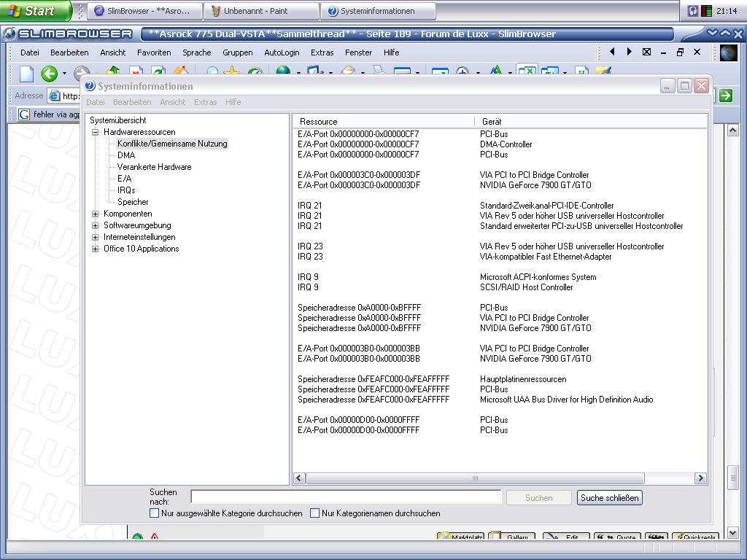Sort by the Gerät column header
Viewport: 747px width, 560px height.
591,122
